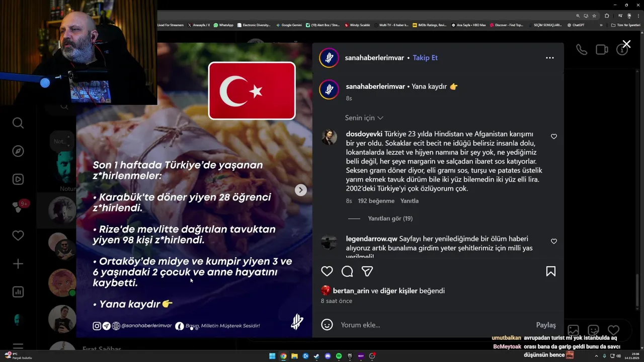Open ChatGPT bookmark
Screen dimensions: 644x362
coord(576,25)
